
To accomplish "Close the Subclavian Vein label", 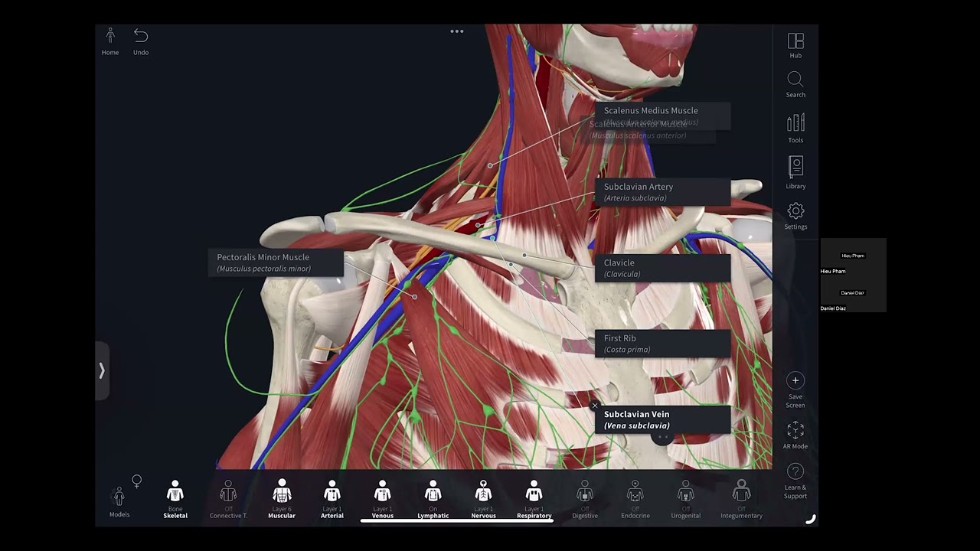I will point(595,406).
